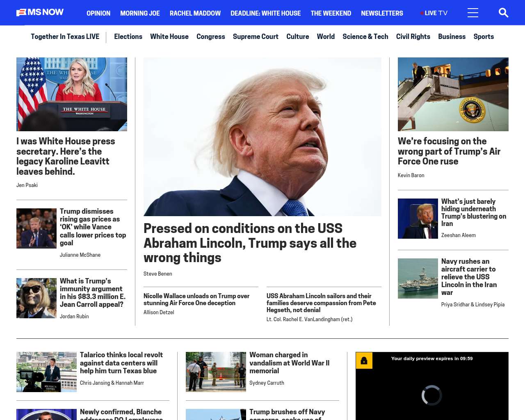Open White House press secretary podium thumbnail
The height and width of the screenshot is (420, 525).
click(x=72, y=94)
